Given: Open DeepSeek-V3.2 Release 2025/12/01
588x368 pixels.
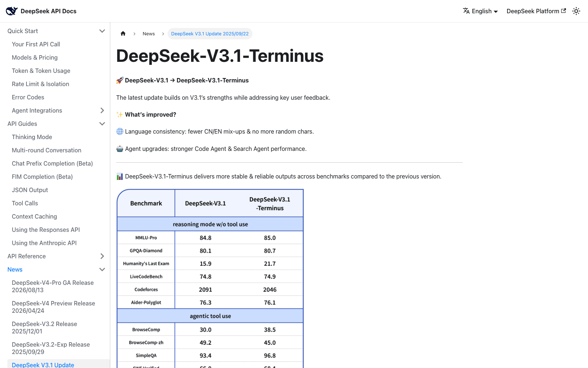Looking at the screenshot, I should 44,328.
